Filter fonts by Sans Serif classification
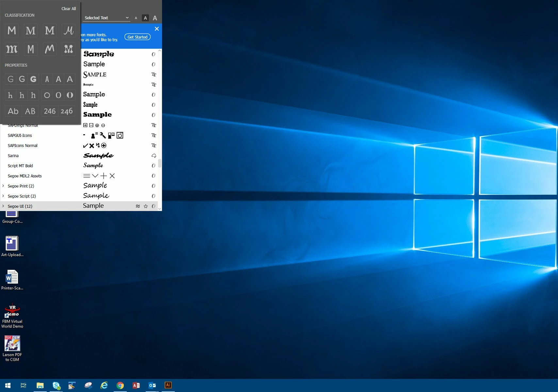Viewport: 558px width, 392px height. pyautogui.click(x=12, y=30)
